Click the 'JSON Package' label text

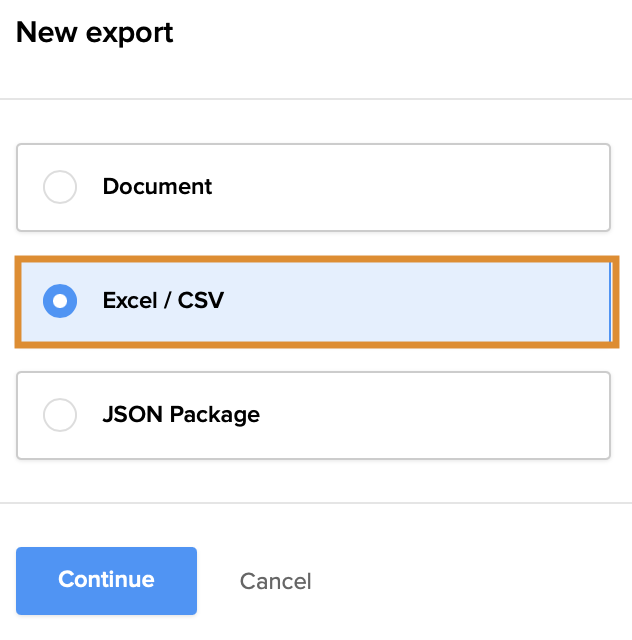click(181, 415)
